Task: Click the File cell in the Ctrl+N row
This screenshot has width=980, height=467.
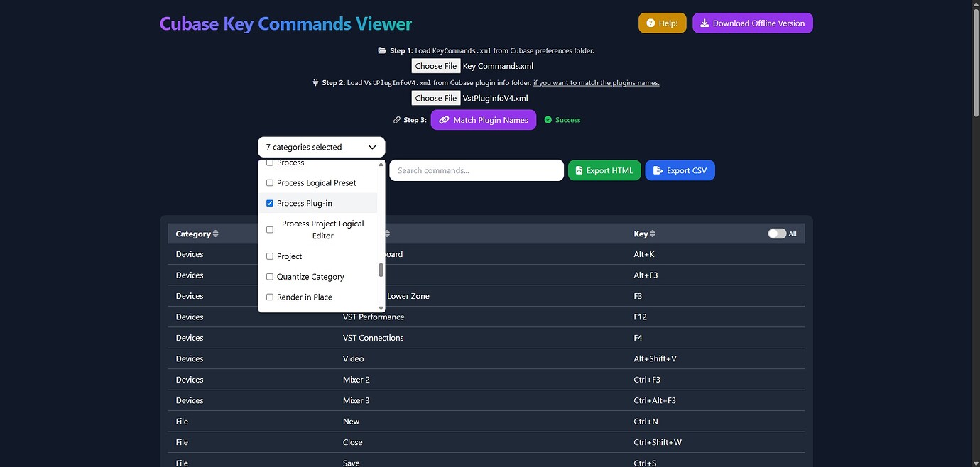Action: [x=182, y=422]
